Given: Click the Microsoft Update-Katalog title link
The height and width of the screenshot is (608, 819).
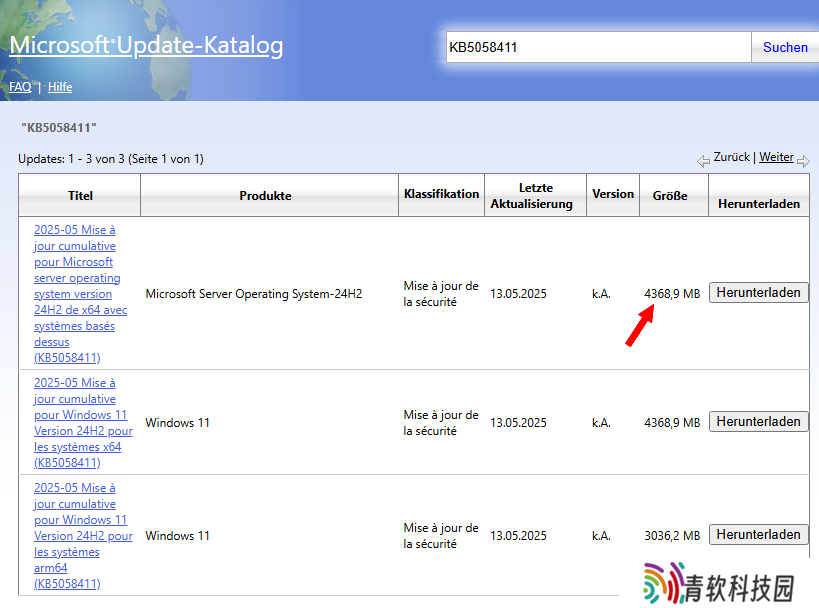Looking at the screenshot, I should [146, 45].
